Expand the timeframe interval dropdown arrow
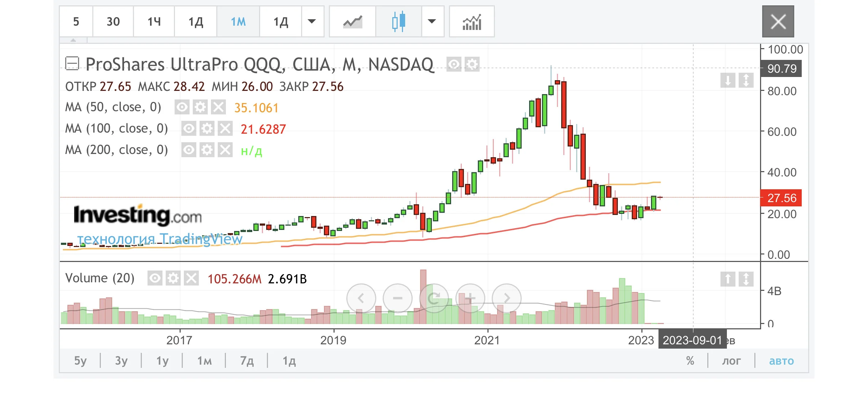 (x=312, y=22)
